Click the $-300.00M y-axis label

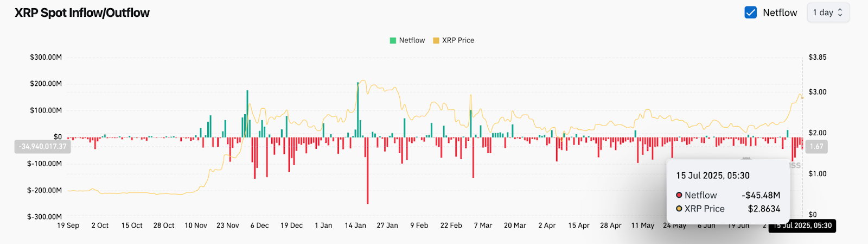pos(44,217)
